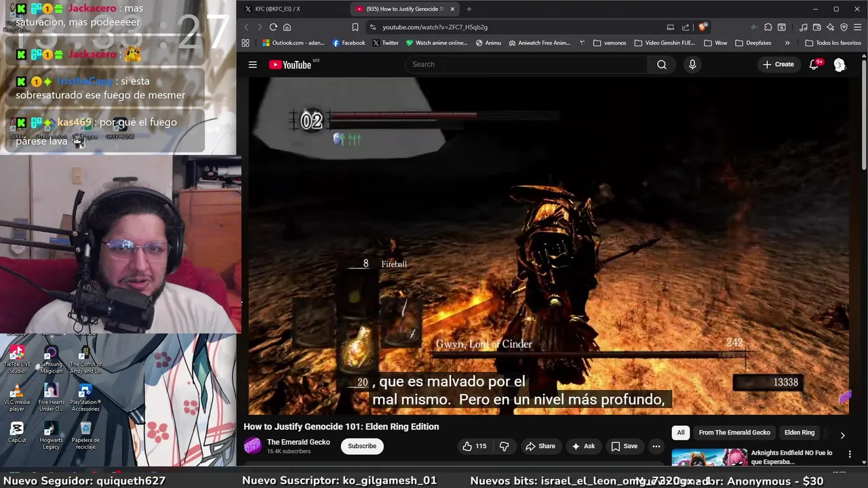Open the Twitter bookmark
868x488 pixels.
click(x=385, y=43)
